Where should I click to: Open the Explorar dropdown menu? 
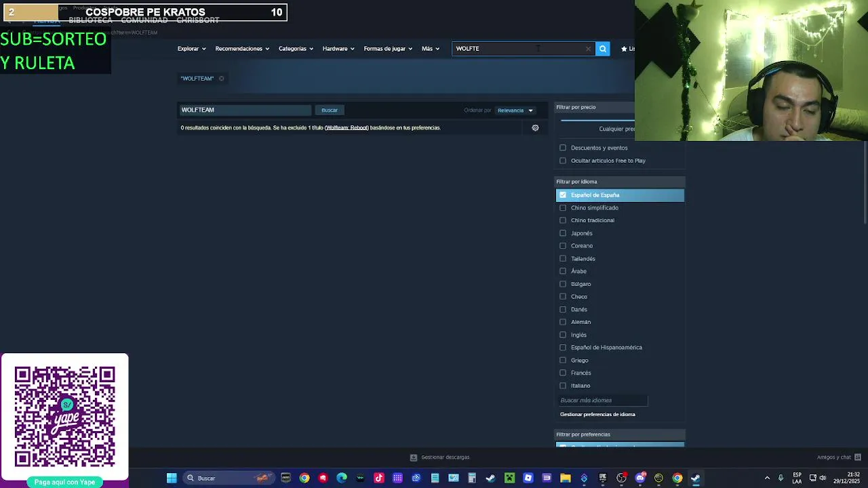[x=191, y=49]
